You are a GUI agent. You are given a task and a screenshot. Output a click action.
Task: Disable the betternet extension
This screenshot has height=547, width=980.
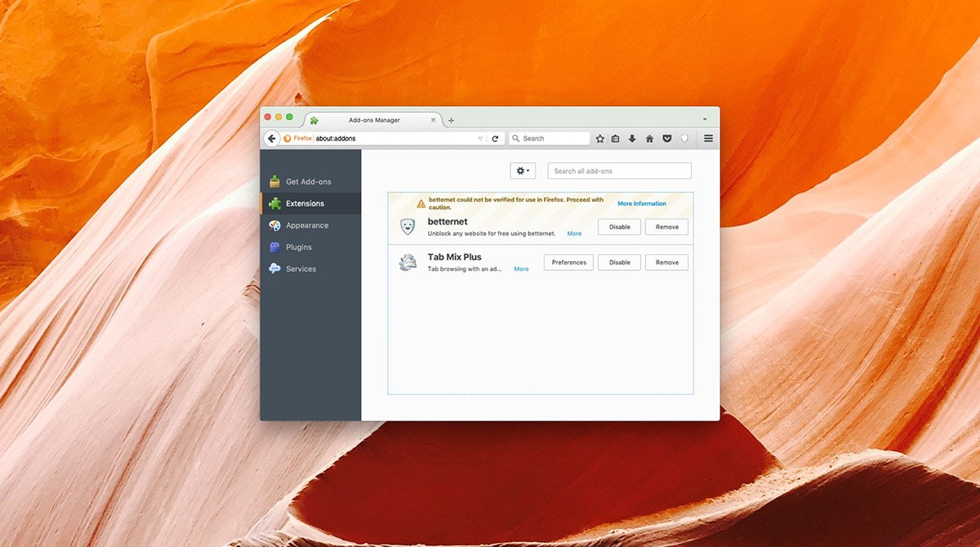pyautogui.click(x=620, y=227)
